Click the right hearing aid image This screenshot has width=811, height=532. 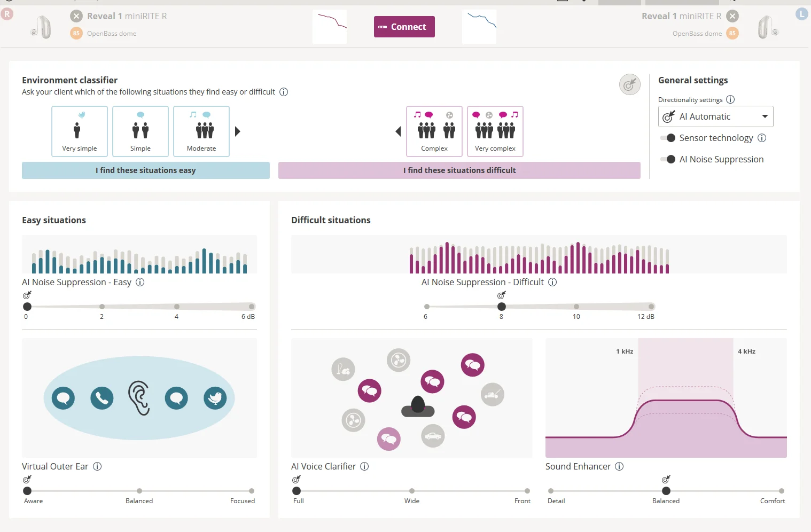[x=42, y=27]
